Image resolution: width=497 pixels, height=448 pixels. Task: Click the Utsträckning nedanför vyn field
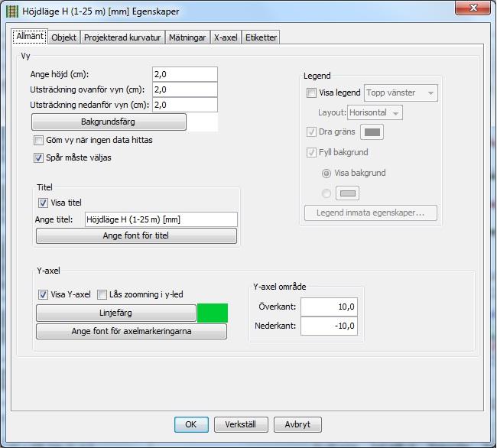(x=185, y=105)
